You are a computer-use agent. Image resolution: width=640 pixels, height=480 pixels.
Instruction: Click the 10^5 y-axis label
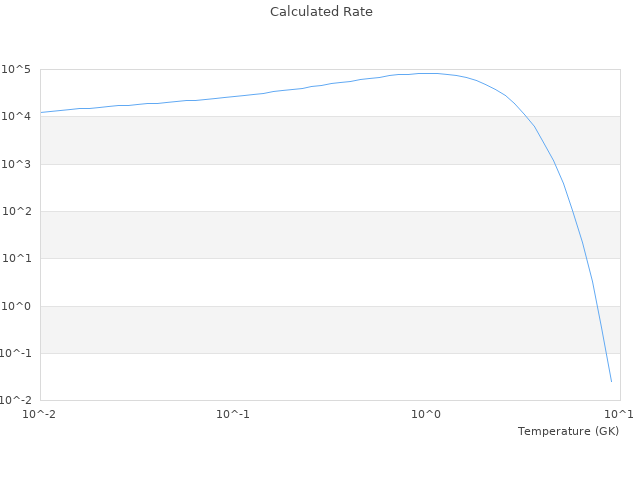pyautogui.click(x=19, y=70)
